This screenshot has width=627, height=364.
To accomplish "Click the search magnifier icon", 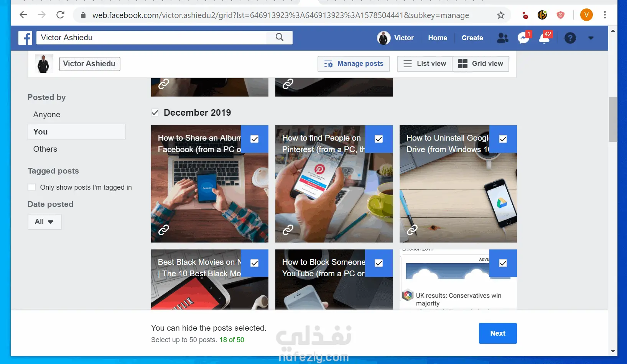I will point(280,37).
